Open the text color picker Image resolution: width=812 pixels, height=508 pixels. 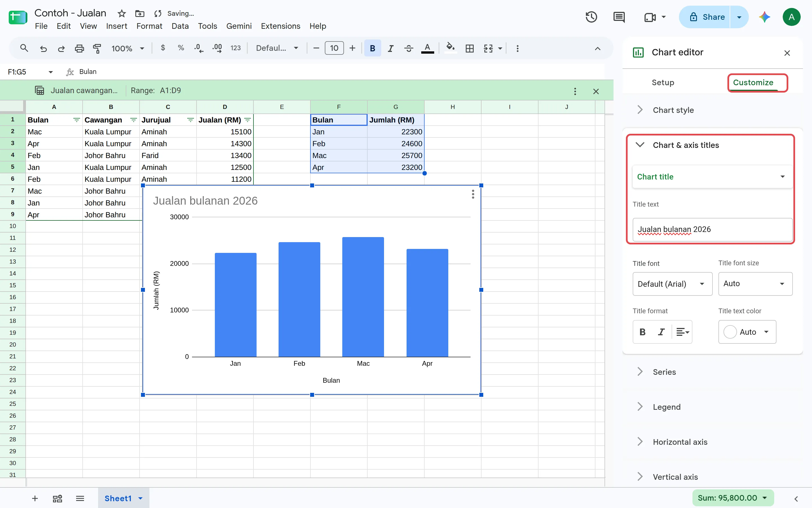427,48
